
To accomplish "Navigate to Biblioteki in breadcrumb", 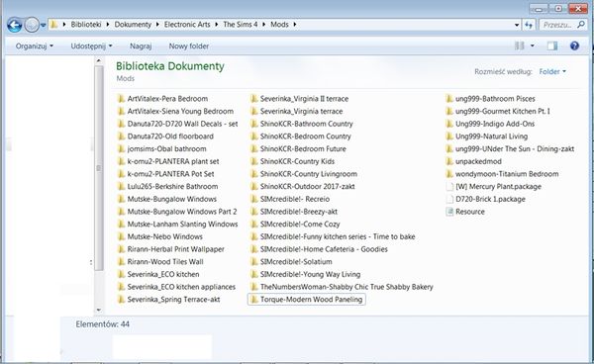I will click(x=86, y=25).
